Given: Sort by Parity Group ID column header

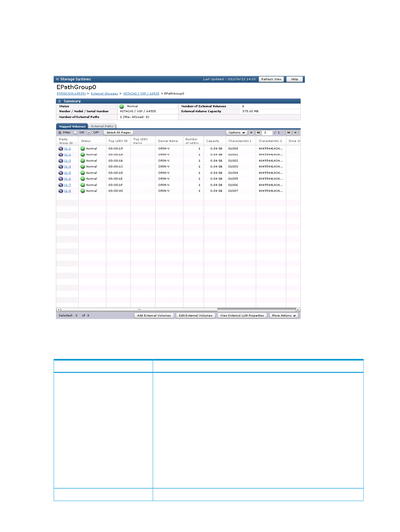Looking at the screenshot, I should [x=67, y=141].
